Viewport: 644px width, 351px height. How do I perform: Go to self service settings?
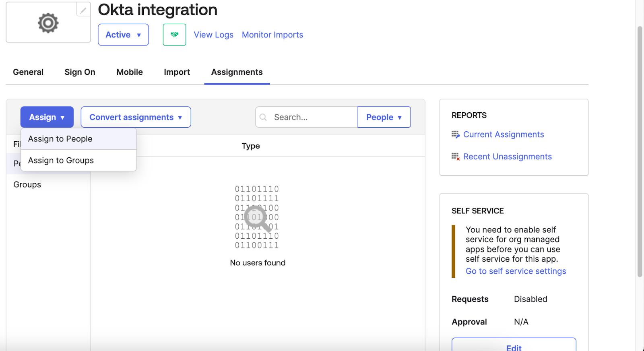point(516,271)
